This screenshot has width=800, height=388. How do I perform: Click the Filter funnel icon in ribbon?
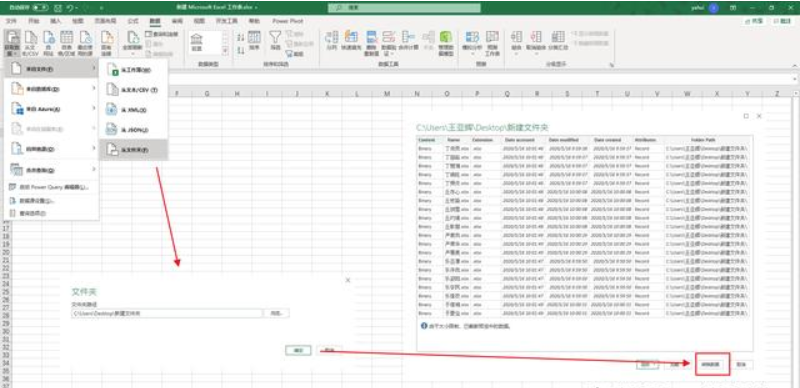click(275, 40)
